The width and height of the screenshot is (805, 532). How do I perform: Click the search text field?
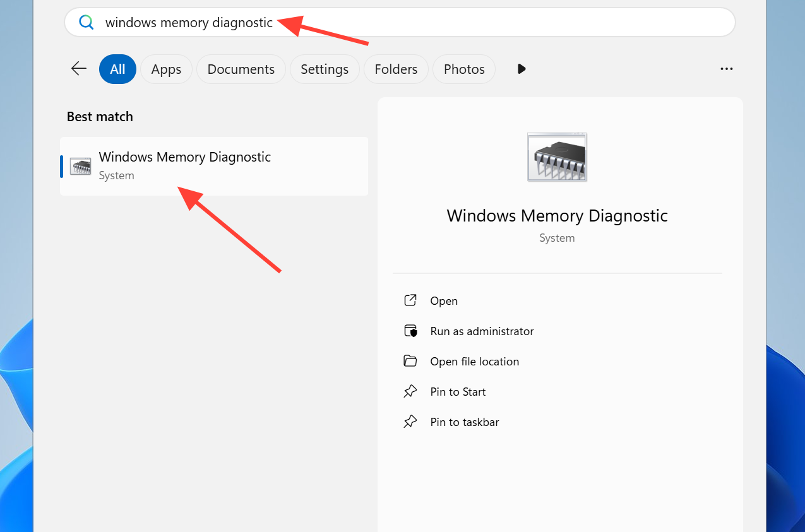pos(400,23)
